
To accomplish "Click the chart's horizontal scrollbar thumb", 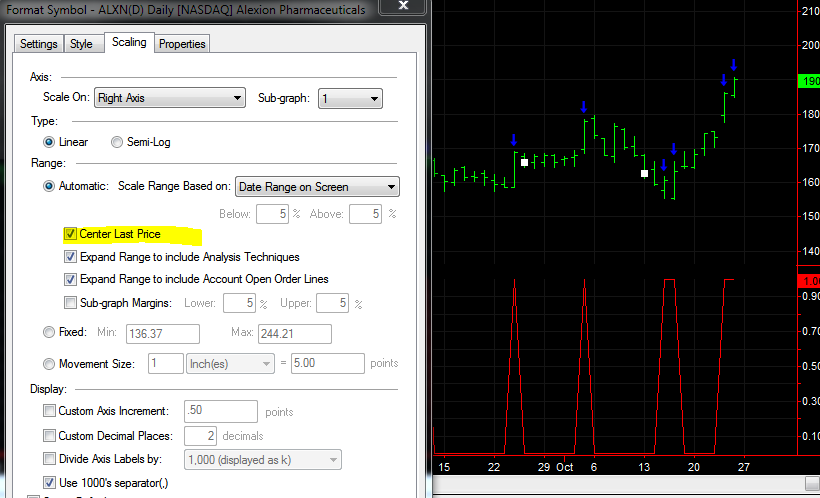I will [812, 483].
